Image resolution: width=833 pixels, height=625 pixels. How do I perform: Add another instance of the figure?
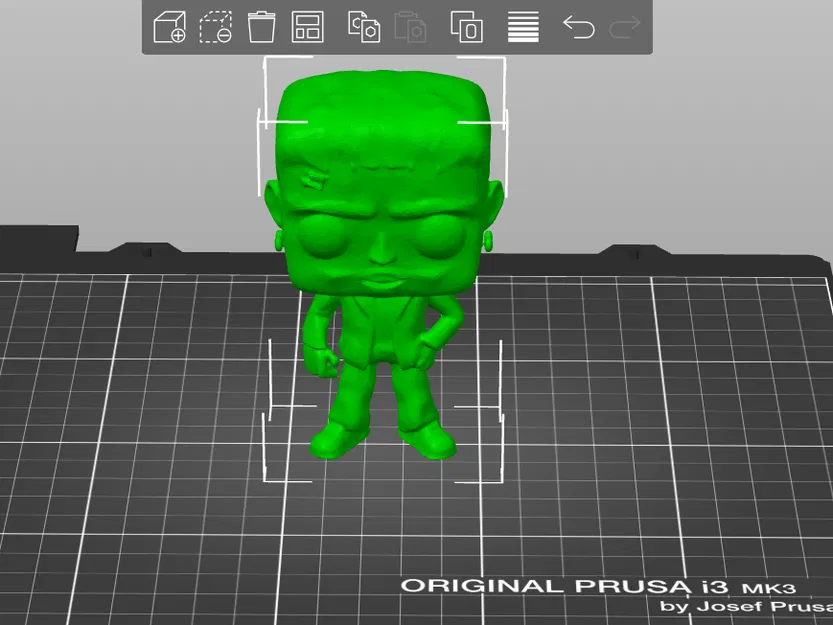(x=467, y=28)
